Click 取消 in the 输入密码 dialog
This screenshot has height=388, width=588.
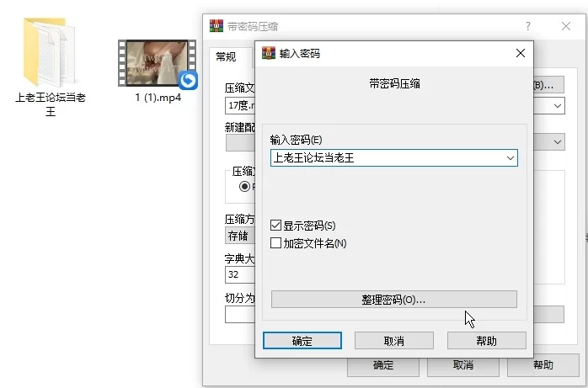click(x=394, y=340)
